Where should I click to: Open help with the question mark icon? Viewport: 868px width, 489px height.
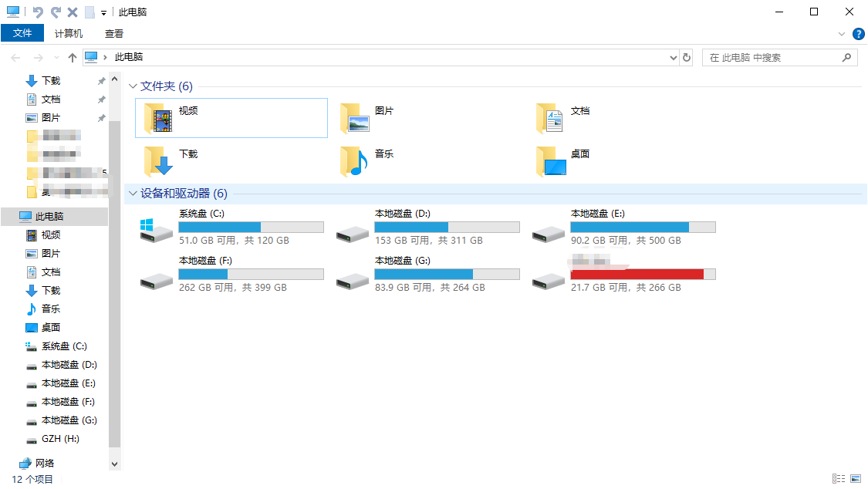tap(858, 34)
